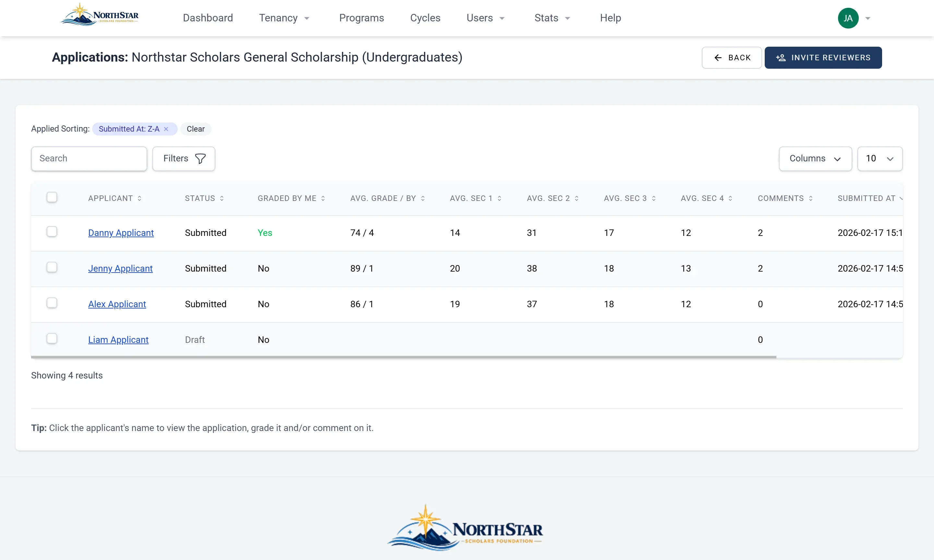The width and height of the screenshot is (934, 560).
Task: Sort by Avg. Grade / By arrows
Action: 423,198
